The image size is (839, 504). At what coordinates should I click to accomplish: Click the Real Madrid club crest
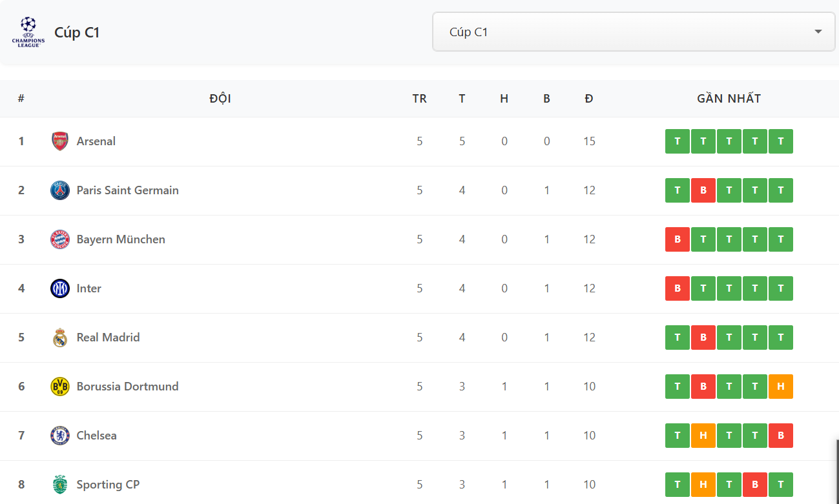tap(60, 338)
